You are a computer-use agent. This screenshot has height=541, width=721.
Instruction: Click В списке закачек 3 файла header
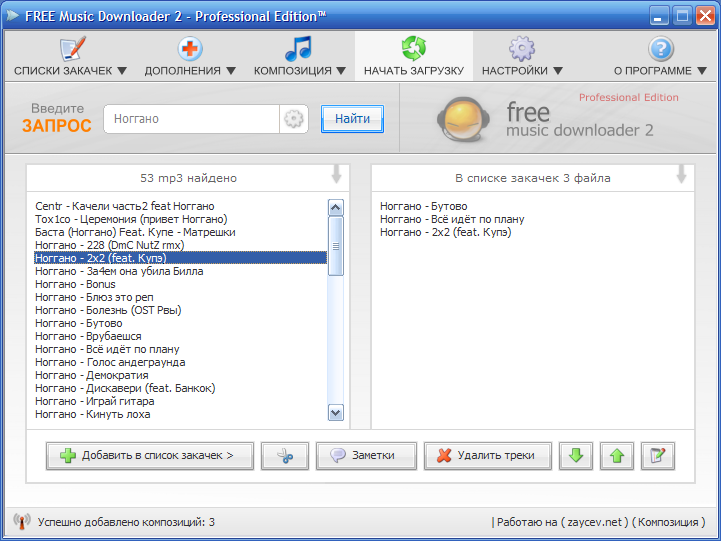(x=533, y=178)
